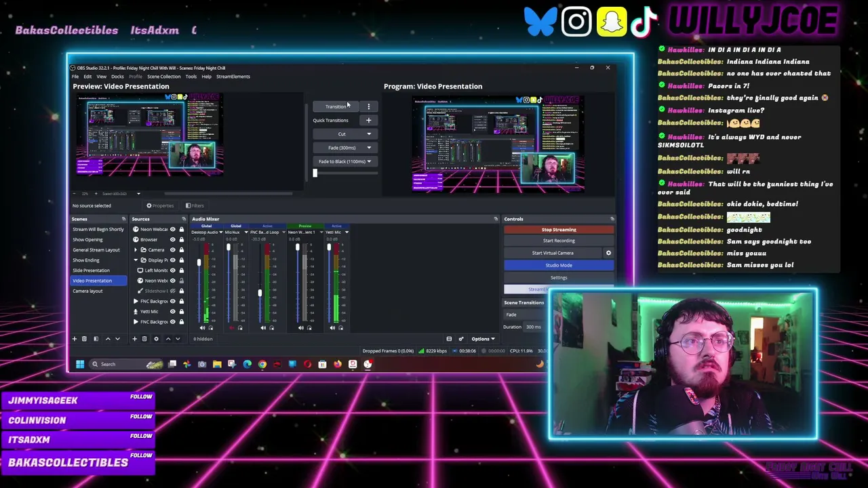This screenshot has height=488, width=868.
Task: Click the Transition button
Action: [336, 106]
